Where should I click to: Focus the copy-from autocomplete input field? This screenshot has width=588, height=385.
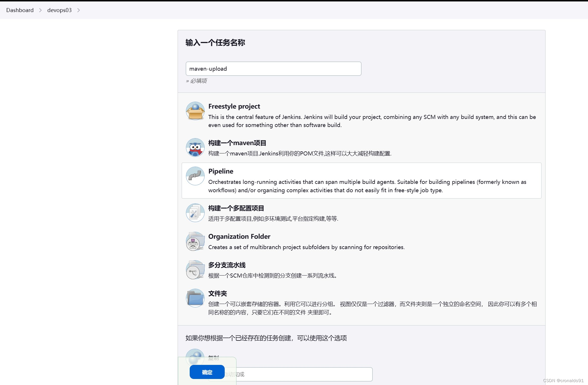(x=290, y=374)
